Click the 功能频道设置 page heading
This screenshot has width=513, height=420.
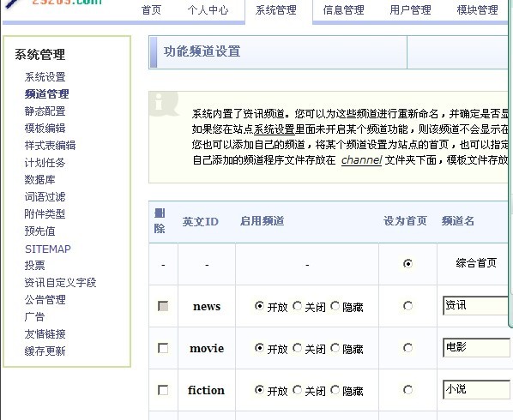pos(202,51)
